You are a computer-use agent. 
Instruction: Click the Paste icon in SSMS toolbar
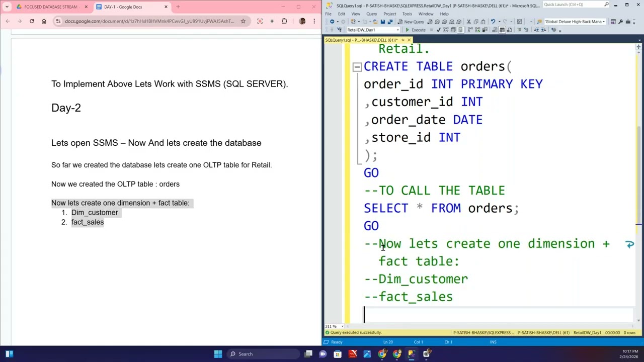pyautogui.click(x=484, y=22)
